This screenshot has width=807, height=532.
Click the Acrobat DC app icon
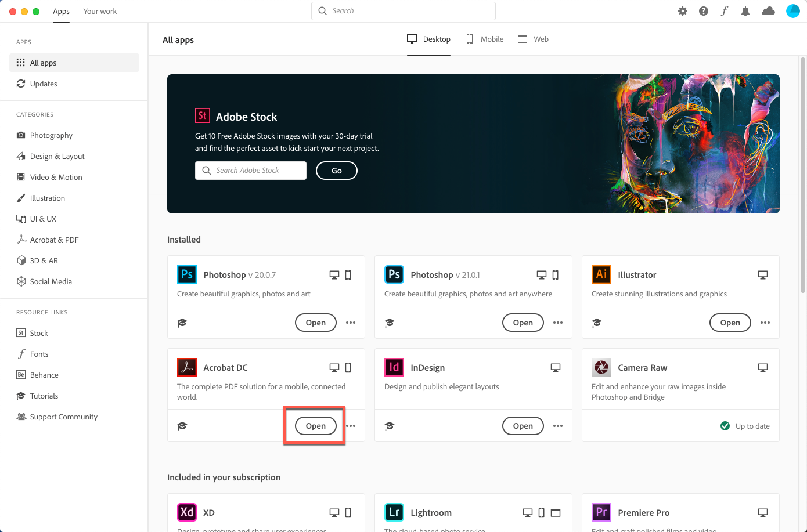click(187, 367)
